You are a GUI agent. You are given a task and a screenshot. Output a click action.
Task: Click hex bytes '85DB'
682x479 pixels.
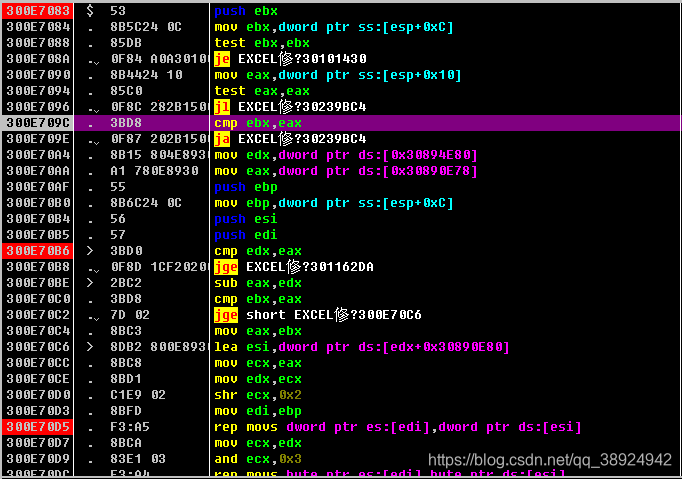pos(126,43)
